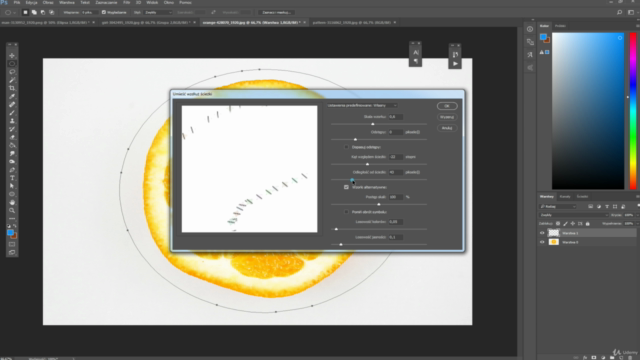The width and height of the screenshot is (640, 360).
Task: Click the type layer filter icon
Action: pos(607,207)
